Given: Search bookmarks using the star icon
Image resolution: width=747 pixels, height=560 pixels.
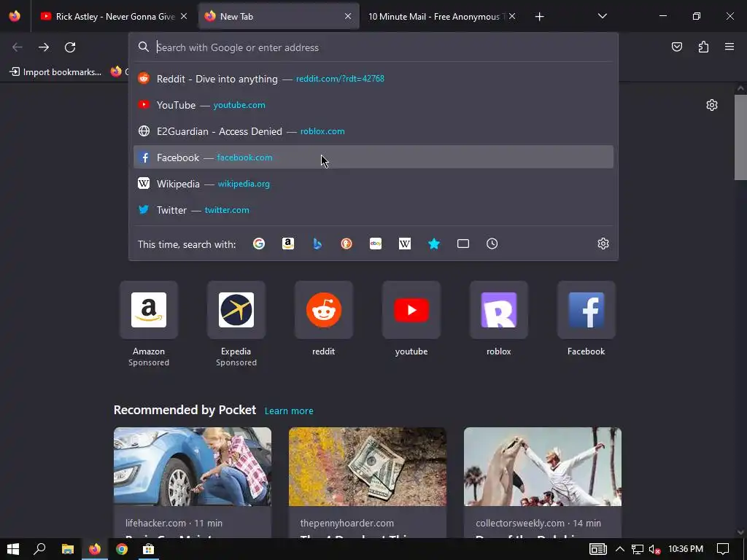Looking at the screenshot, I should point(434,244).
